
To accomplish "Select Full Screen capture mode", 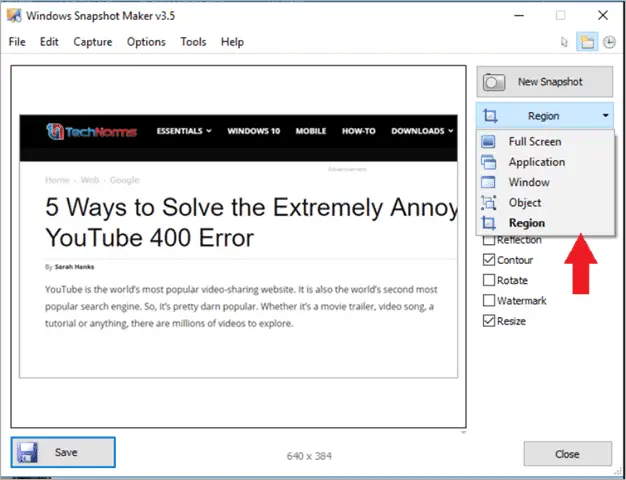I will 545,141.
